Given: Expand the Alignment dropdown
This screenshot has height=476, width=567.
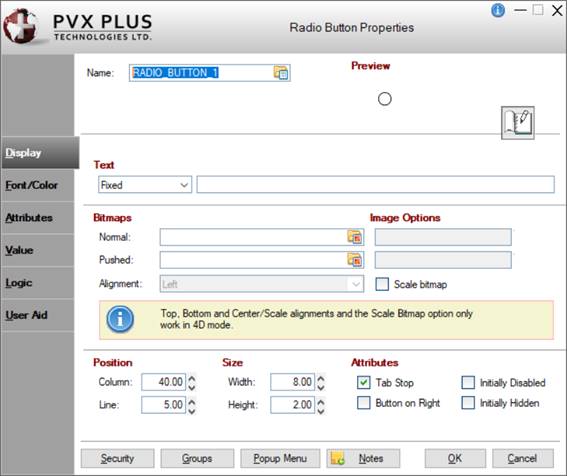Looking at the screenshot, I should click(x=262, y=284).
